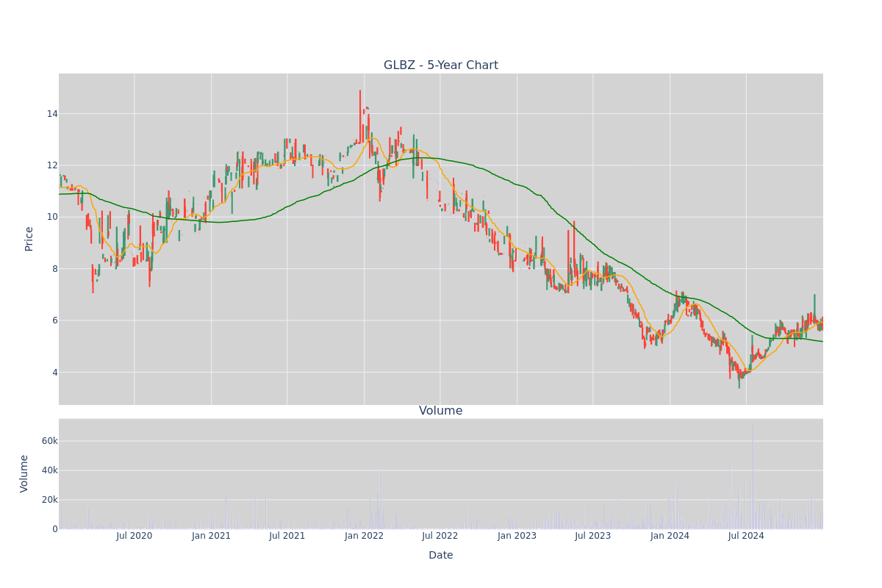Click the "Jul 2021" date tick
This screenshot has height=588, width=882.
(287, 536)
